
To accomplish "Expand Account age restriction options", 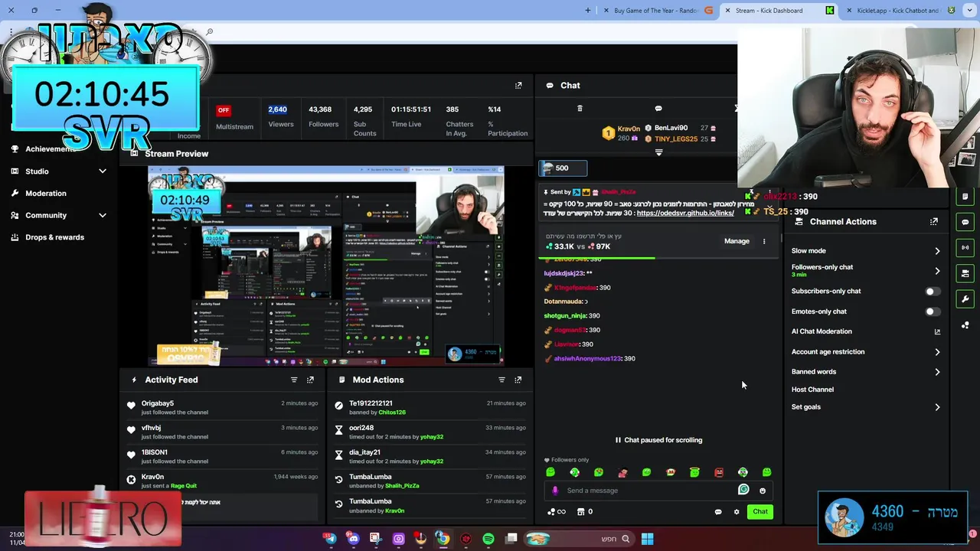I will pos(937,352).
